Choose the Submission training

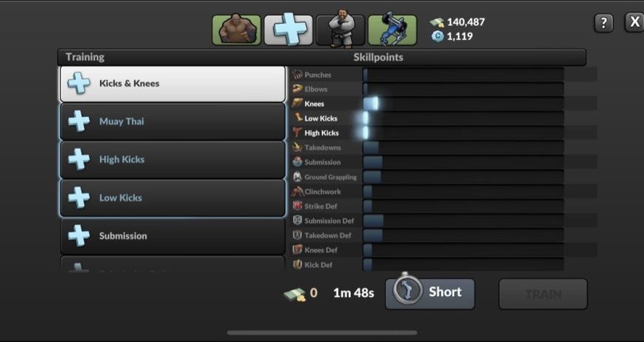point(172,236)
